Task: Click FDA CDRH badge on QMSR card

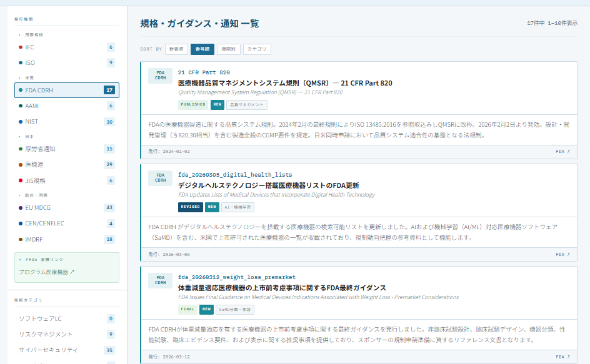Action: point(160,76)
